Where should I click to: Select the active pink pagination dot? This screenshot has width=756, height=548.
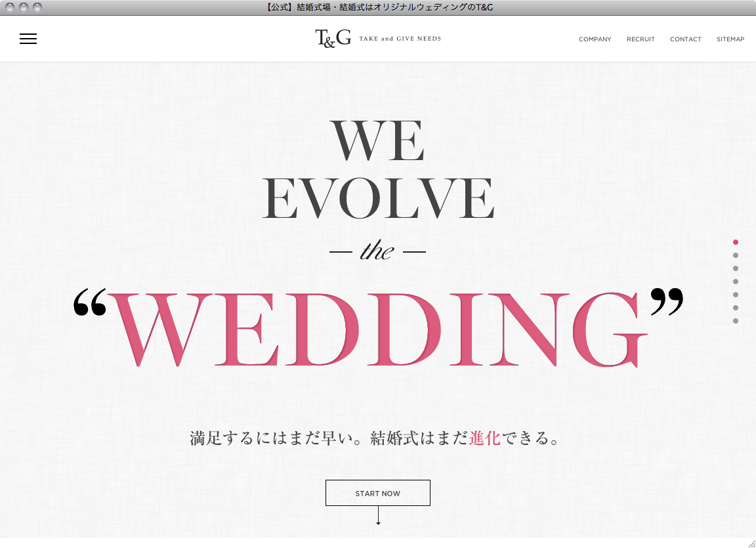pyautogui.click(x=736, y=242)
